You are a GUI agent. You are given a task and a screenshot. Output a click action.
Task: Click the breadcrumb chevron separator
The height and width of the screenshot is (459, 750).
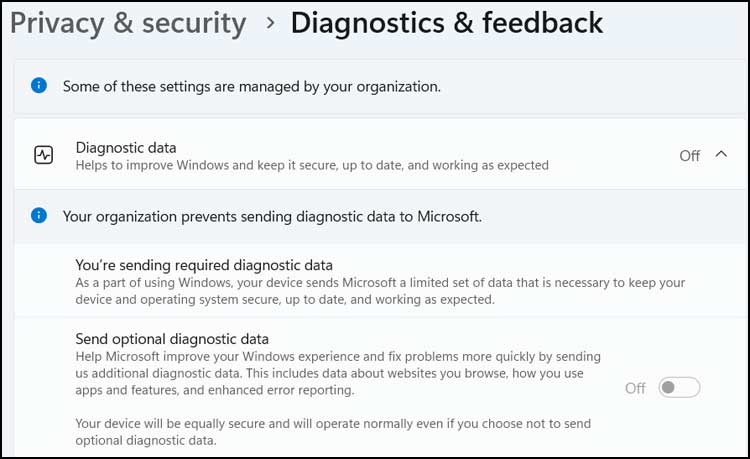click(x=270, y=23)
